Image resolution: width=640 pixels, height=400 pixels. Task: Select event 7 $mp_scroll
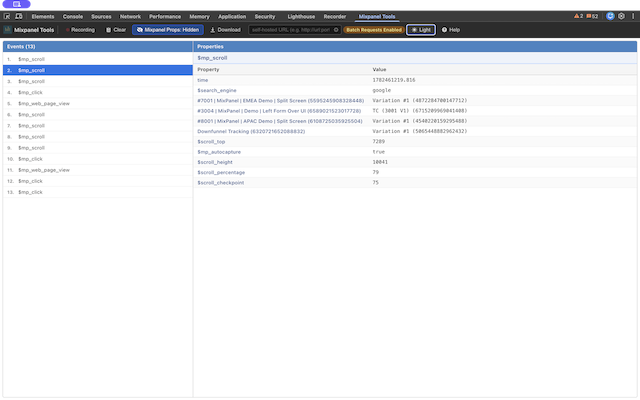pos(98,126)
